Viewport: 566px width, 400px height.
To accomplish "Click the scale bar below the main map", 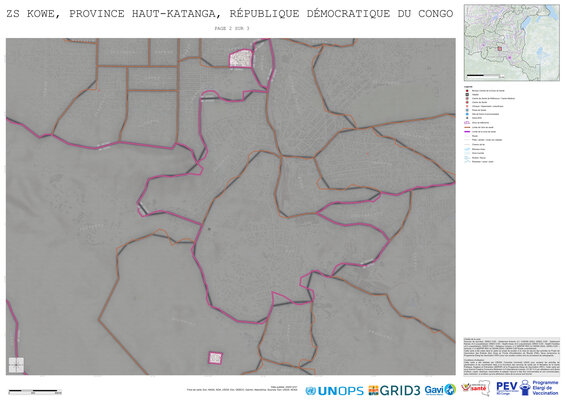I will coord(35,391).
